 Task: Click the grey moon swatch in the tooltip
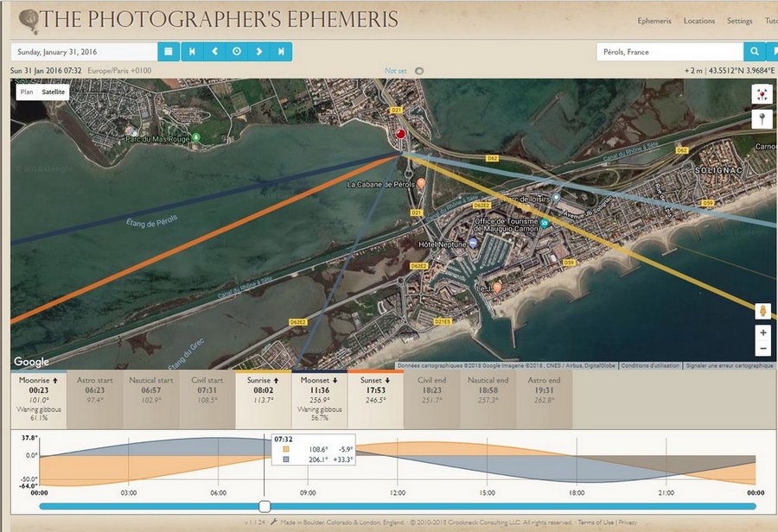[286, 459]
